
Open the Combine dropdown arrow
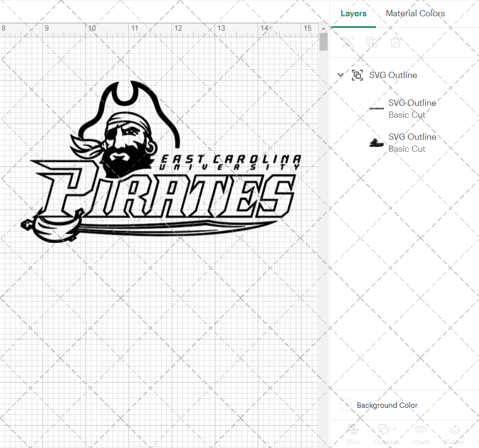tap(395, 429)
